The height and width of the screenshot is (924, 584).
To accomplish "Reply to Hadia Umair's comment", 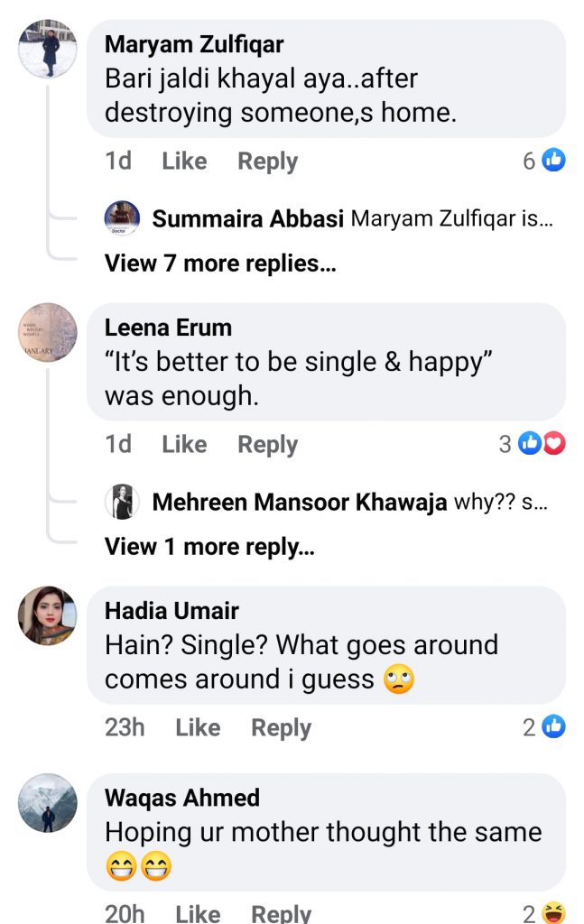I will tap(281, 728).
